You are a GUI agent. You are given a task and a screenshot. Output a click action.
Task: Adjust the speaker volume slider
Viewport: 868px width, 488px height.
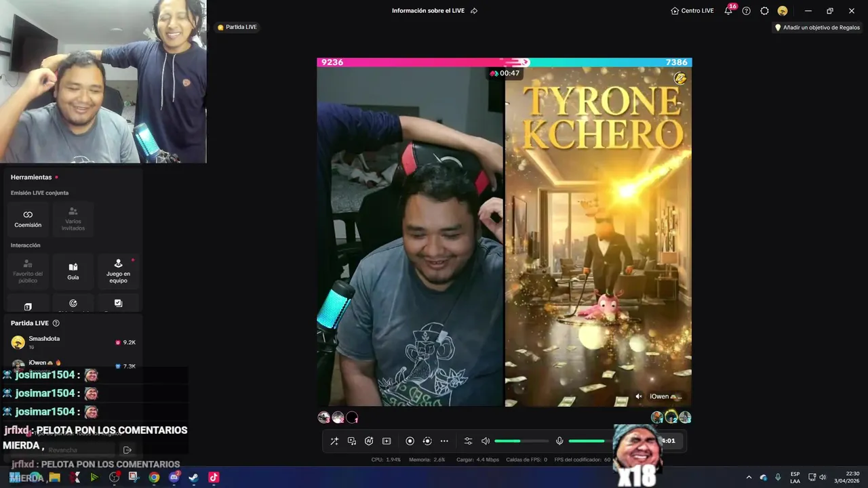521,441
